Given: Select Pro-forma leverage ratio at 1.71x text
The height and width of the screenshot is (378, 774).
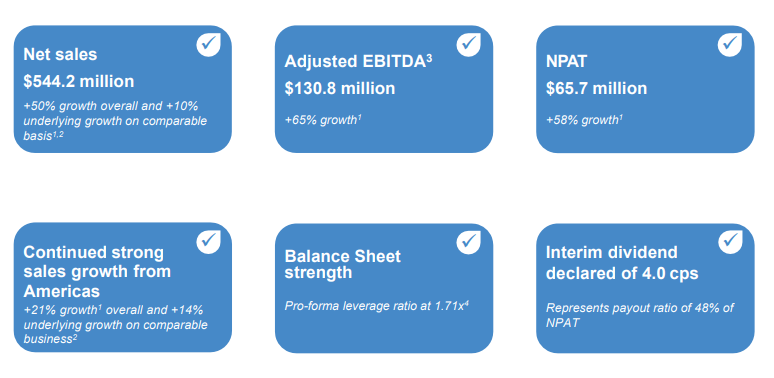Looking at the screenshot, I should click(376, 305).
